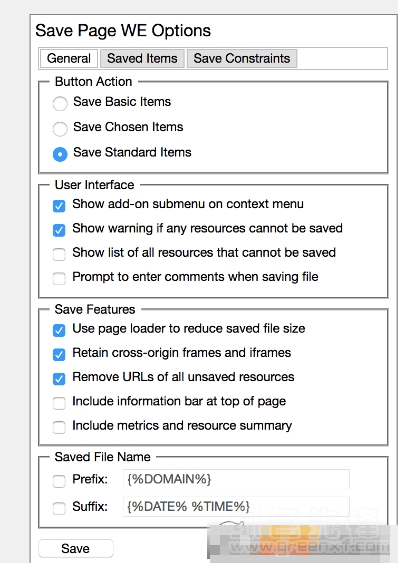Disable add-on submenu on context menu
398x563 pixels.
[x=59, y=206]
